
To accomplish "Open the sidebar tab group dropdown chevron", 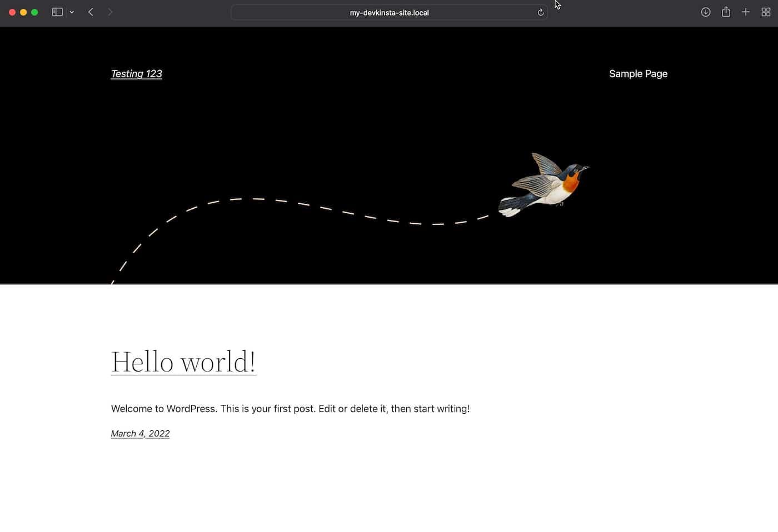I will tap(72, 12).
